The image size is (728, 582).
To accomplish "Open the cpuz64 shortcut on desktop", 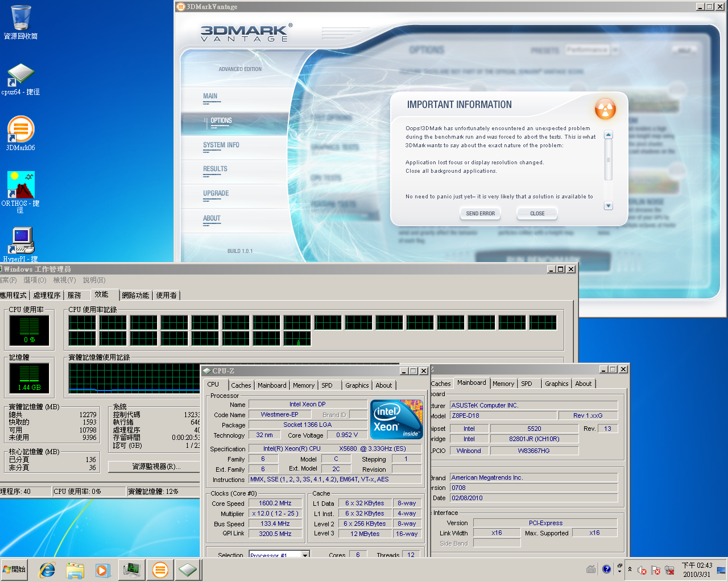I will pos(20,79).
